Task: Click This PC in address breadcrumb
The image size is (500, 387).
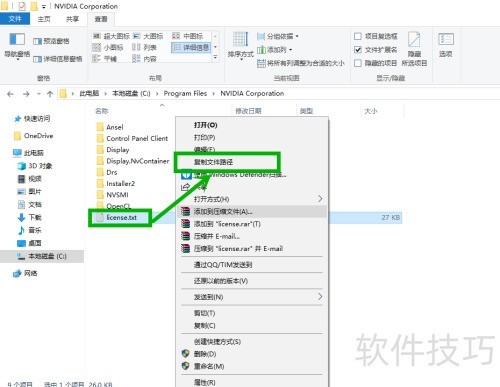Action: [x=89, y=93]
